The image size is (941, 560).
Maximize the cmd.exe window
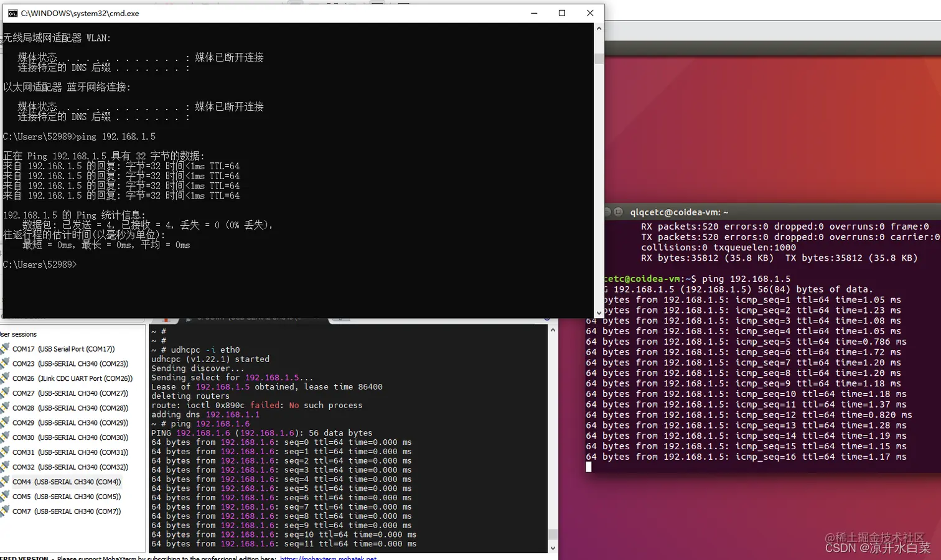coord(562,13)
